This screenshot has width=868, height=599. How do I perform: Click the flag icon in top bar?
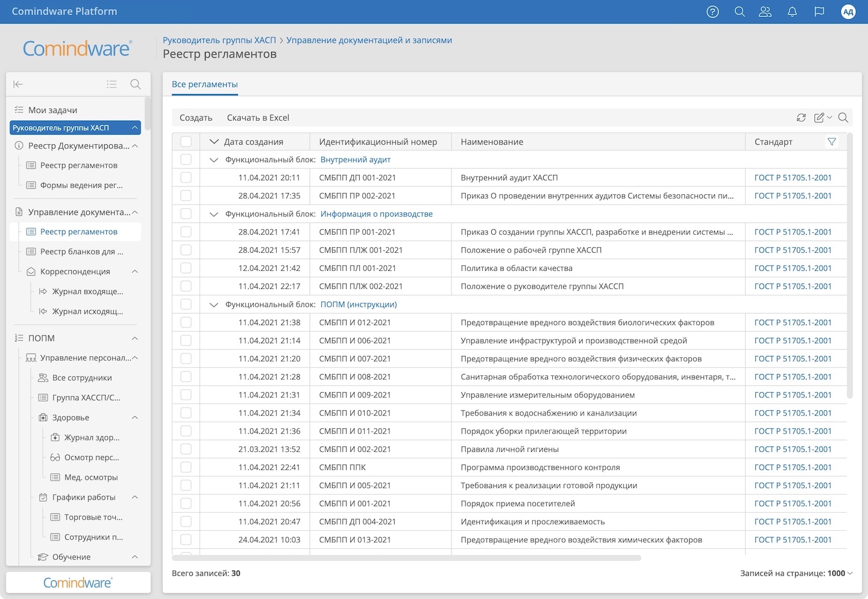pyautogui.click(x=819, y=11)
